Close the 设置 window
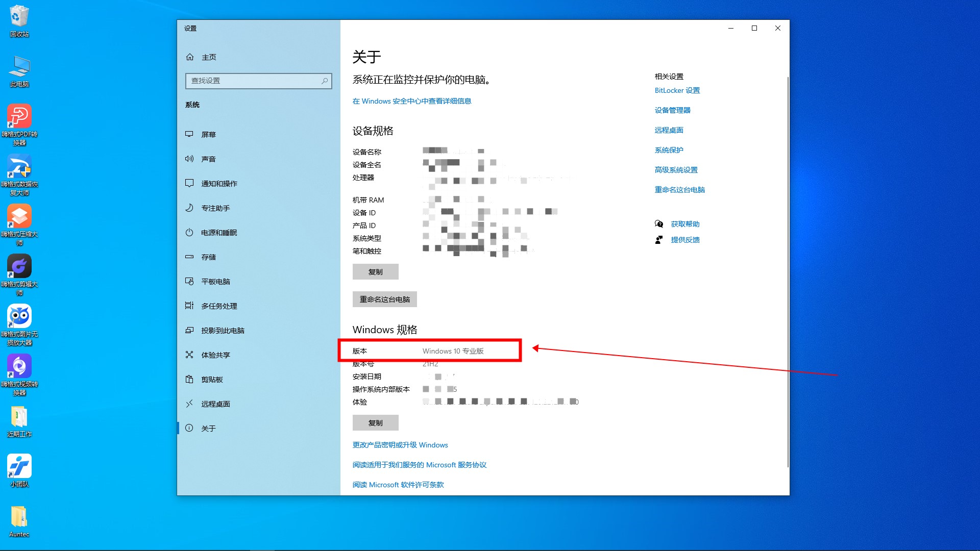Screen dimensions: 980x551 click(778, 28)
